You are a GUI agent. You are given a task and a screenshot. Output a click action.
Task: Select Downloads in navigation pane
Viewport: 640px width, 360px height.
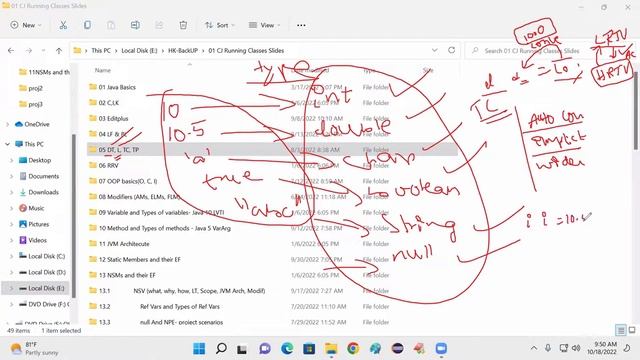click(43, 192)
